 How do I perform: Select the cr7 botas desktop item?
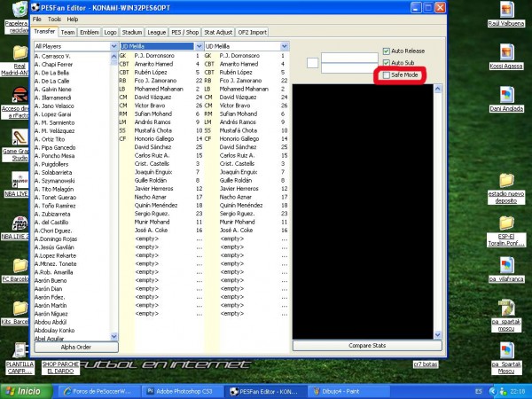click(x=426, y=364)
